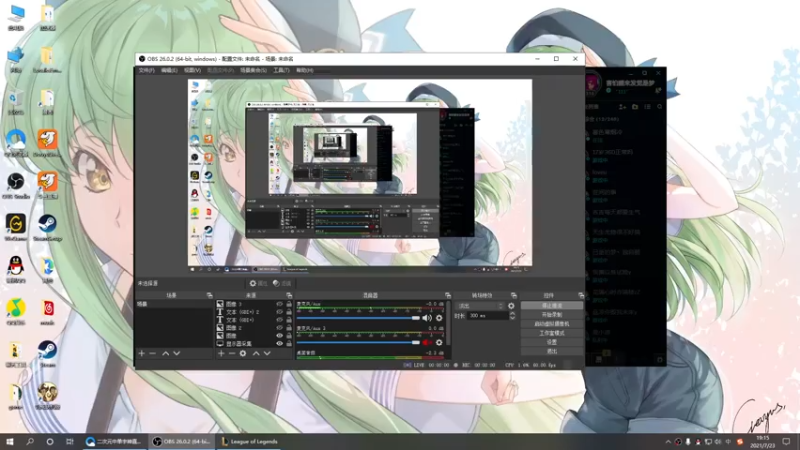This screenshot has width=800, height=450.
Task: Select the 场景 scene item in list
Action: pos(174,304)
